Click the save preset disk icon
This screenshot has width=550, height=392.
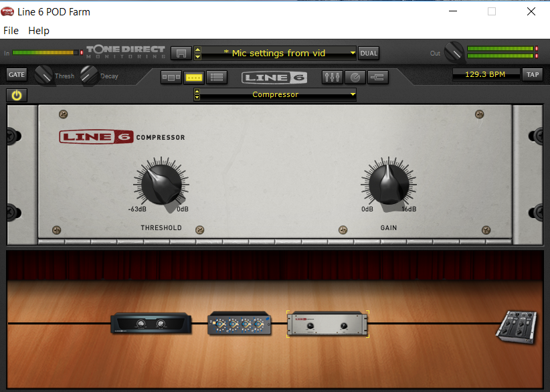click(181, 54)
